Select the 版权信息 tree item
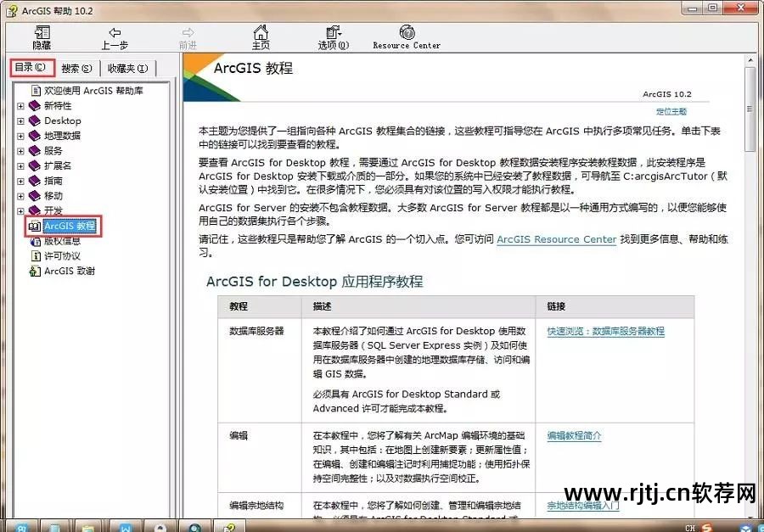This screenshot has width=764, height=532. (62, 241)
